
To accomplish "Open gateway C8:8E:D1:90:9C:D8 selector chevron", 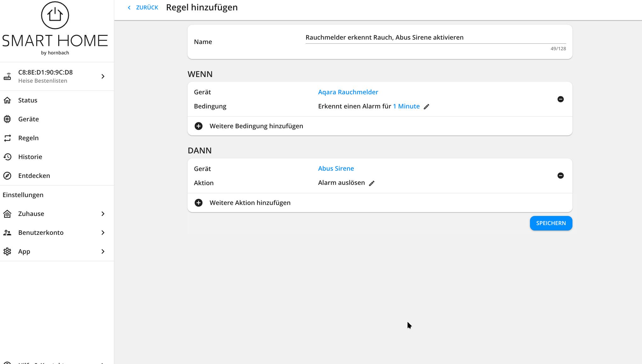I will pyautogui.click(x=103, y=76).
